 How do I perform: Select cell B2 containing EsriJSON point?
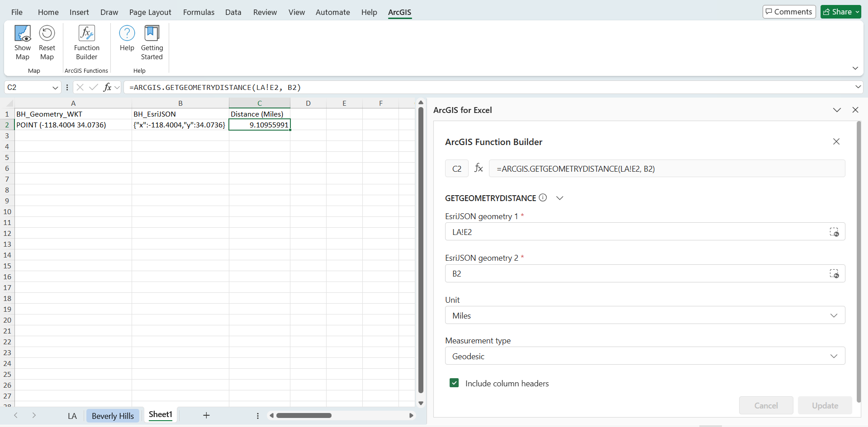pyautogui.click(x=180, y=125)
